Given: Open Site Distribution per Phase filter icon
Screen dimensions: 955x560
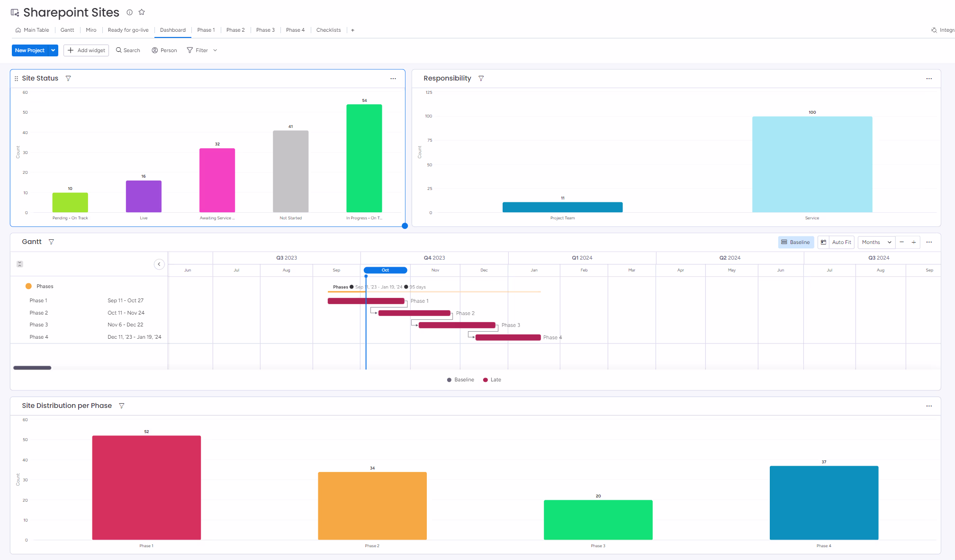Looking at the screenshot, I should (121, 406).
